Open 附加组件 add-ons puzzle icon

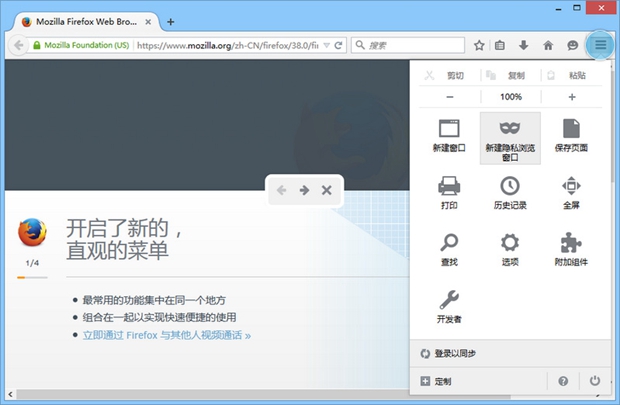coord(571,250)
